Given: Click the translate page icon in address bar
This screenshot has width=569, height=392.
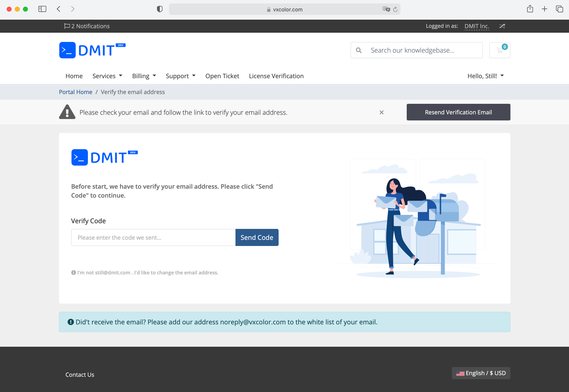Looking at the screenshot, I should [386, 9].
